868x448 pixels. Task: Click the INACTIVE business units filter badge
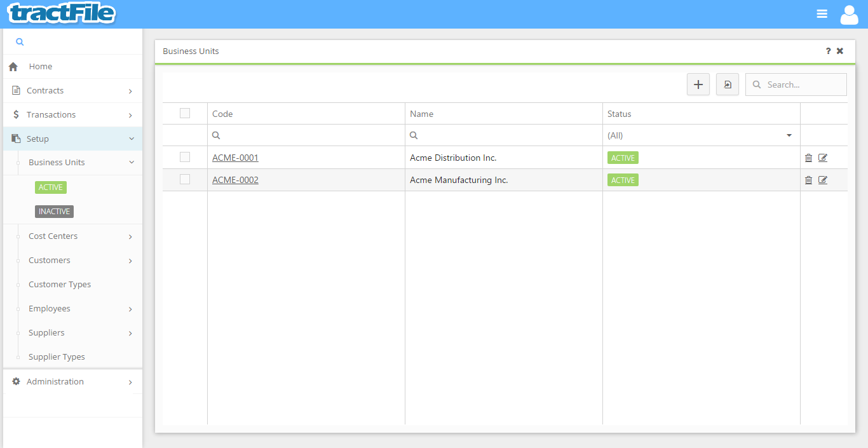tap(54, 212)
